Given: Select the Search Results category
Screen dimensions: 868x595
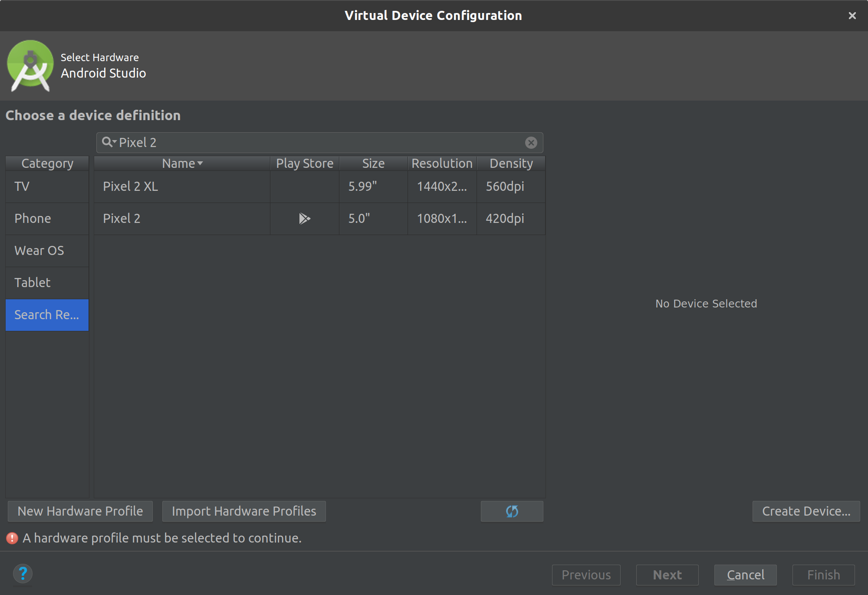Looking at the screenshot, I should pyautogui.click(x=46, y=315).
